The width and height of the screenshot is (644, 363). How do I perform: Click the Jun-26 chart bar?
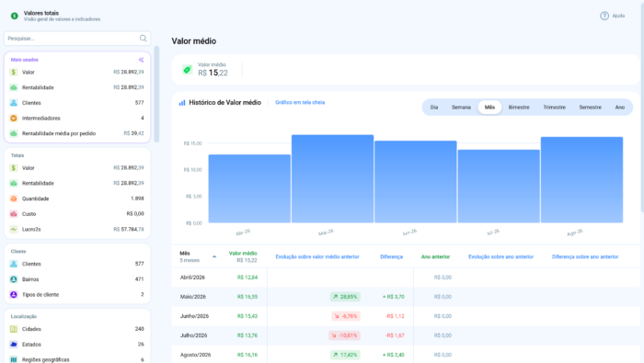(x=416, y=182)
